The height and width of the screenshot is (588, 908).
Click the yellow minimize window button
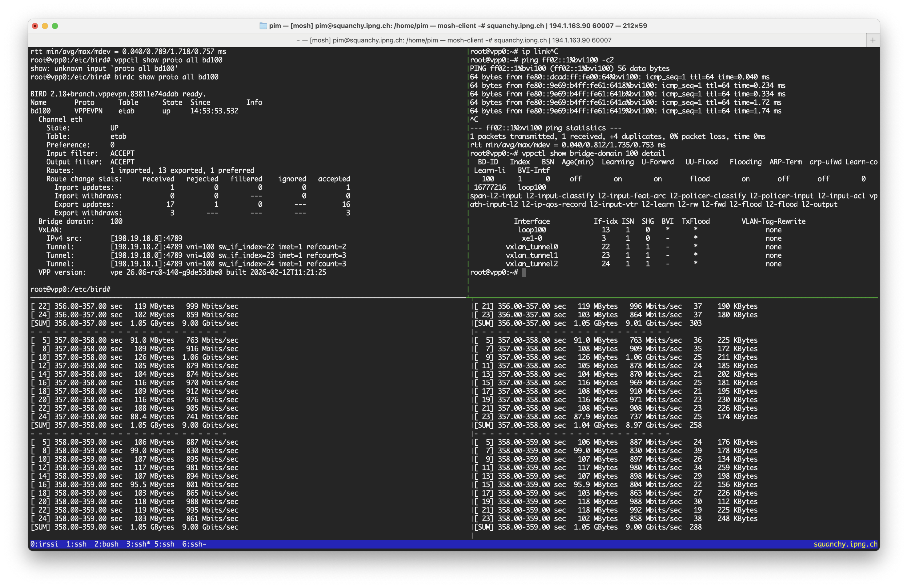45,26
